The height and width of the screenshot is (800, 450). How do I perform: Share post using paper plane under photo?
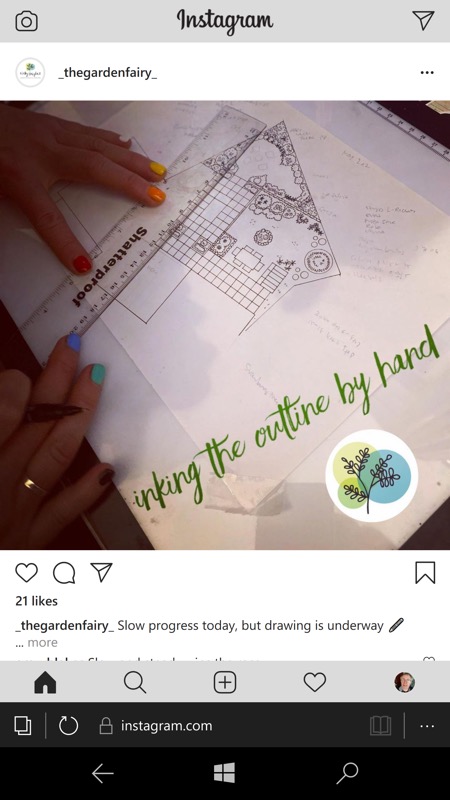point(101,572)
